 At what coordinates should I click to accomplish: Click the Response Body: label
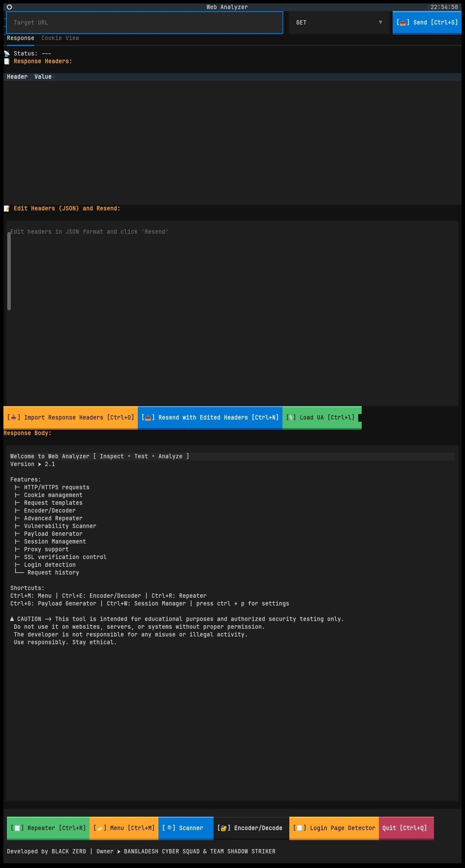tap(28, 433)
